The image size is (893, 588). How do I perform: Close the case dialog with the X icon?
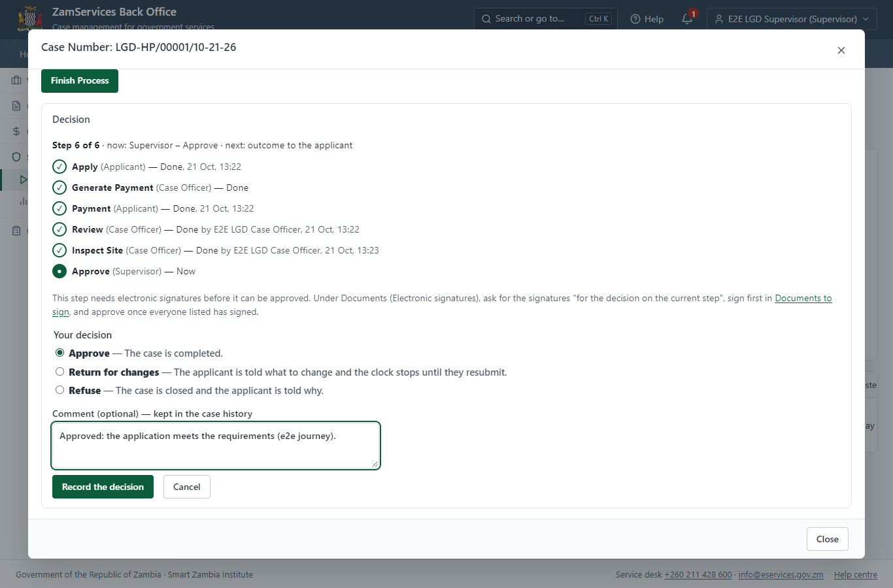(841, 50)
